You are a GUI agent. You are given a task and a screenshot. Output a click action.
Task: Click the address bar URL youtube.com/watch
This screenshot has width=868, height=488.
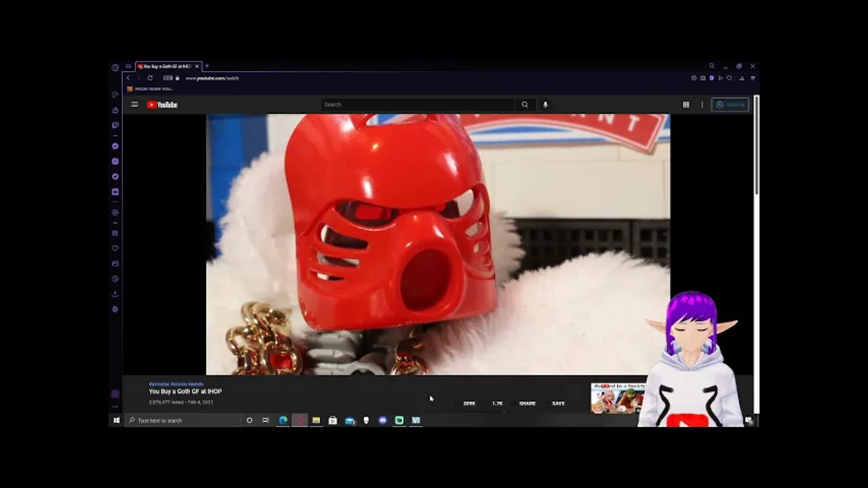click(212, 78)
